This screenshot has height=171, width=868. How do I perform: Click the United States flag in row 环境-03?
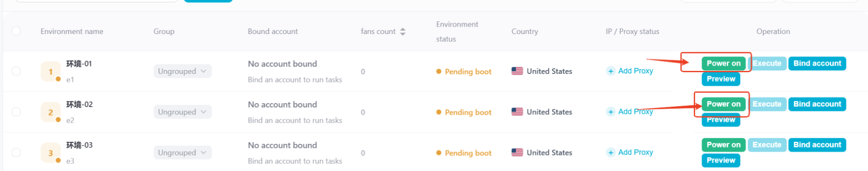[517, 152]
